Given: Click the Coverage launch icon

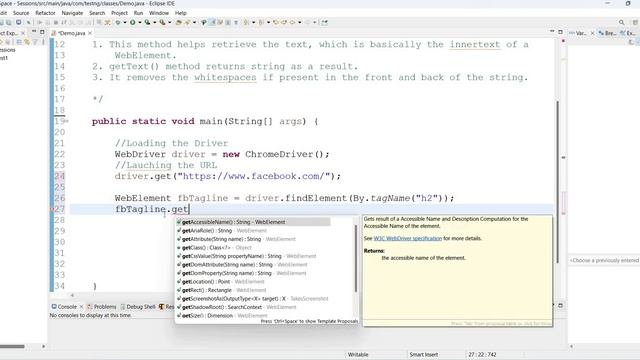Looking at the screenshot, I should tap(147, 22).
